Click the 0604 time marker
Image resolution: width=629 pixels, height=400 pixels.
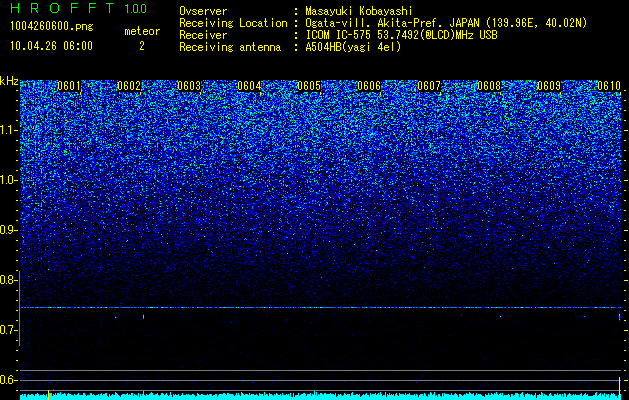[x=249, y=86]
